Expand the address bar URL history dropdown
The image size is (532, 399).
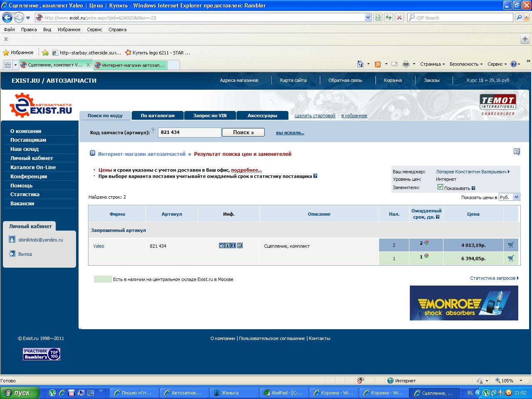pyautogui.click(x=368, y=17)
